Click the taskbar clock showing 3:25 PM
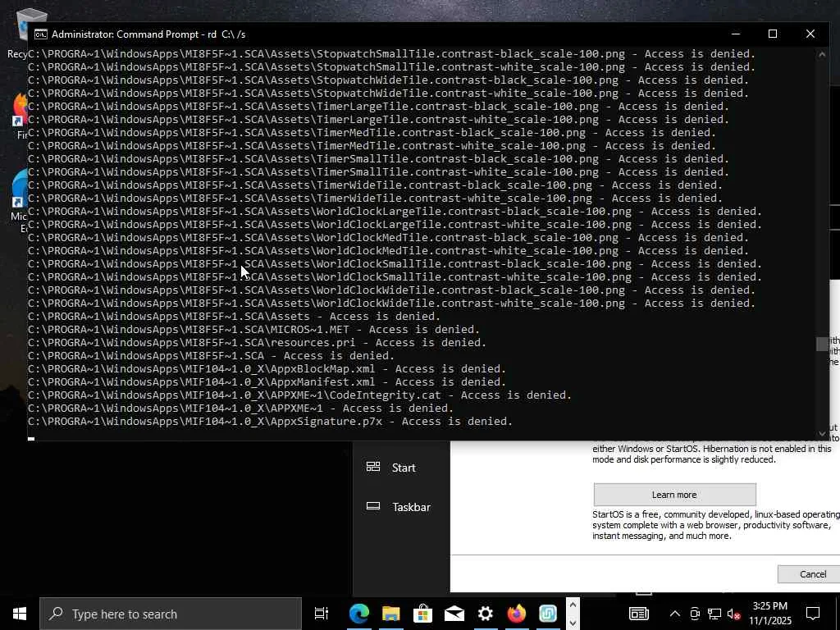 tap(769, 614)
